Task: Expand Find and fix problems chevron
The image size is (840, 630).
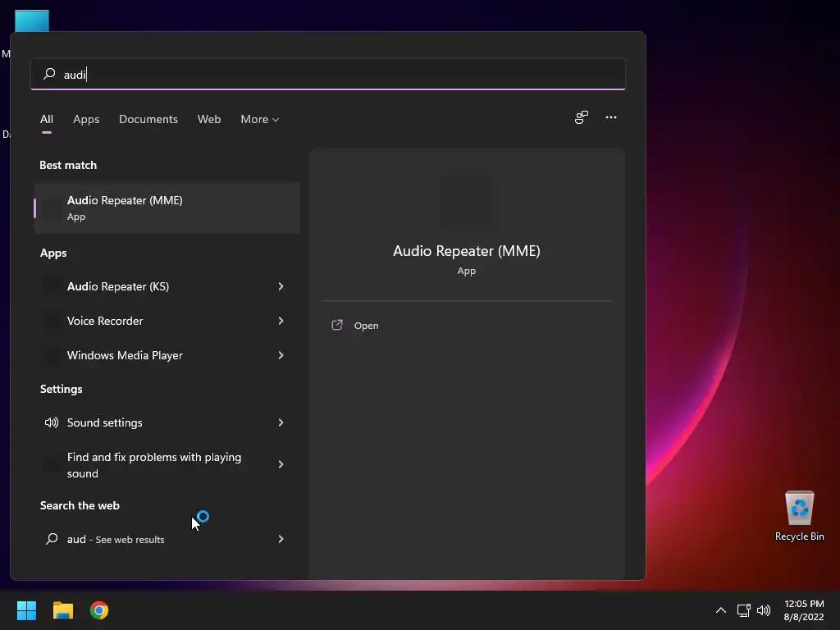Action: 281,464
